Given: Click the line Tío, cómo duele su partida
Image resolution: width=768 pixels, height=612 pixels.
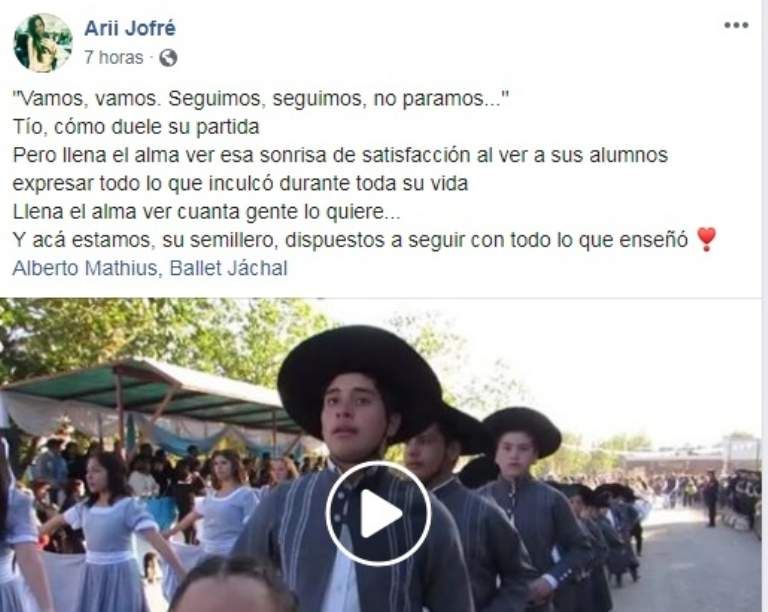Looking at the screenshot, I should click(x=136, y=127).
